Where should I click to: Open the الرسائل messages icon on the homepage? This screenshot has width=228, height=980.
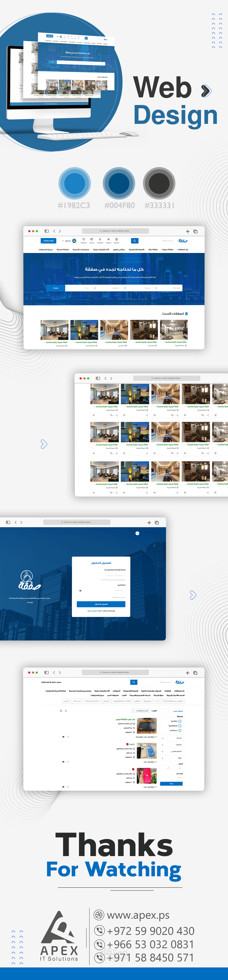(x=92, y=240)
